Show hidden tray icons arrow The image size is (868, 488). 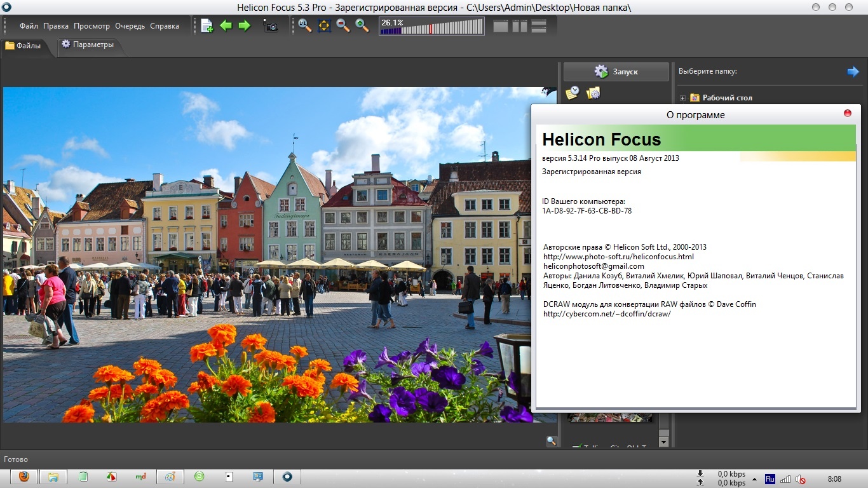tap(754, 479)
